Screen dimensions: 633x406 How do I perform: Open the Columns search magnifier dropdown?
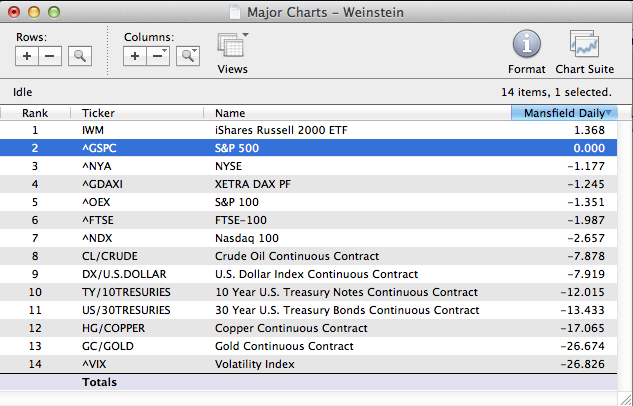point(188,57)
